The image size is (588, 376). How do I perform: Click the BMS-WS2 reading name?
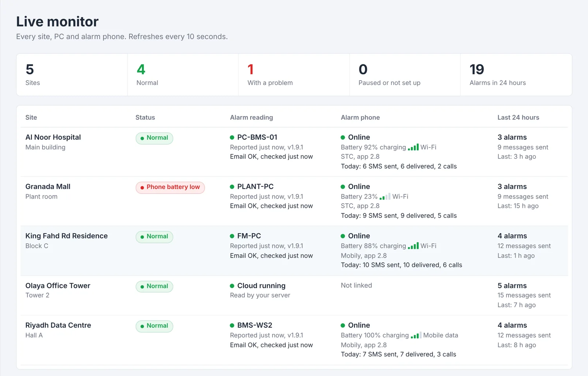pyautogui.click(x=255, y=325)
